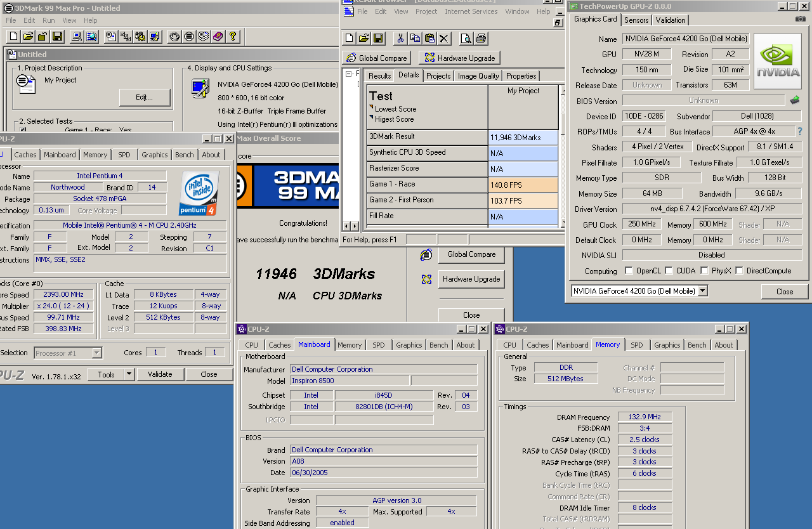Click the GPU Name field in GPU-Z
The image size is (812, 529).
coord(686,39)
